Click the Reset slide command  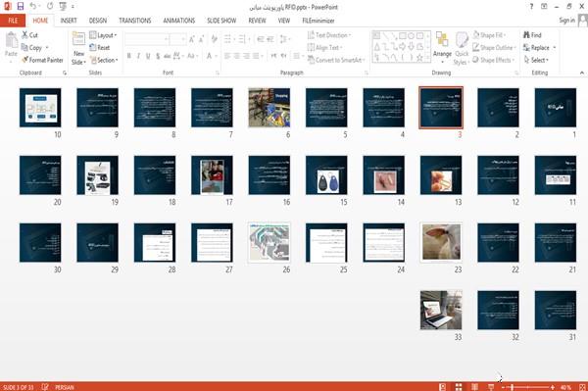tap(100, 48)
